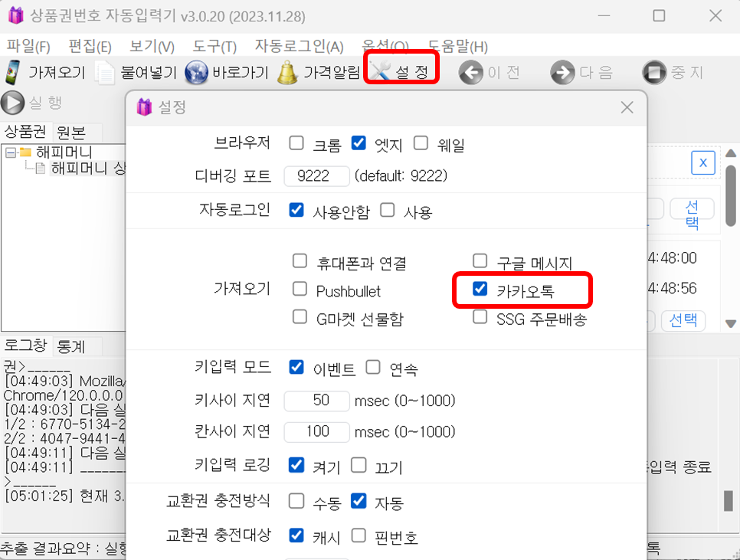
Task: Toggle 교환권 충전방식 자동 checkbox
Action: [x=359, y=501]
